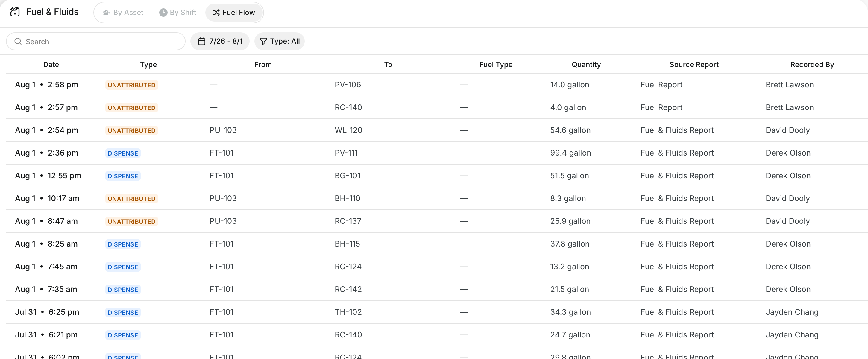Click Brett Lawson in the 2:58 pm row
This screenshot has height=359, width=868.
point(789,85)
